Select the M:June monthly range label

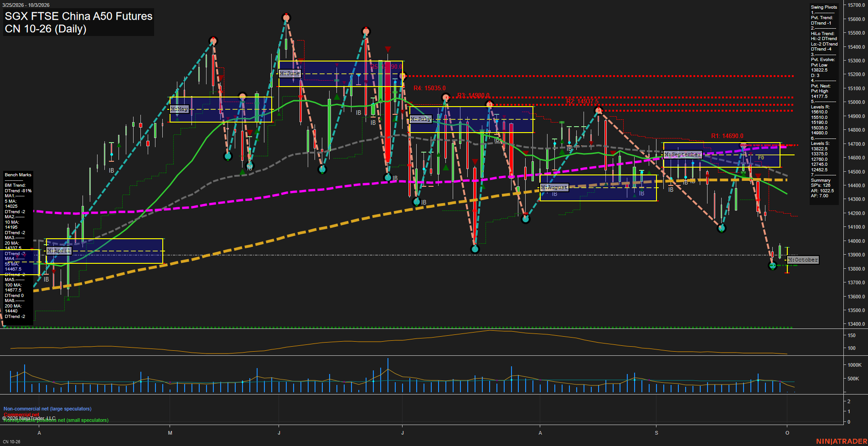pyautogui.click(x=290, y=73)
